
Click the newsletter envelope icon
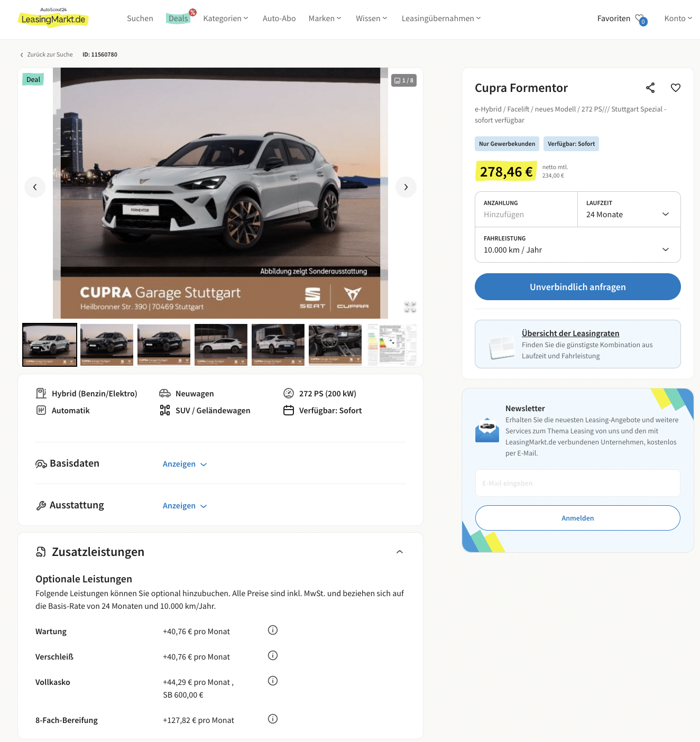point(487,430)
